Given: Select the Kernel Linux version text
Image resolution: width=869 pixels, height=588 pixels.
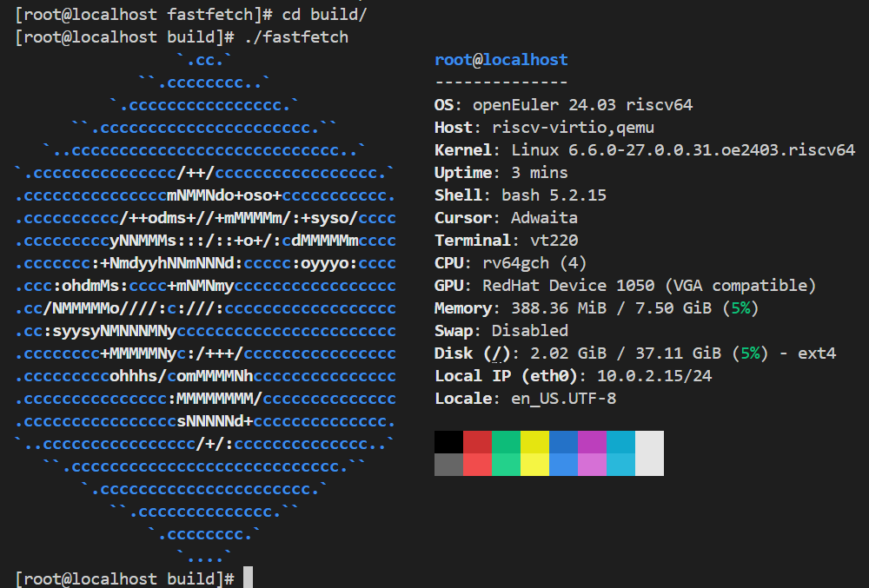Looking at the screenshot, I should tap(683, 150).
